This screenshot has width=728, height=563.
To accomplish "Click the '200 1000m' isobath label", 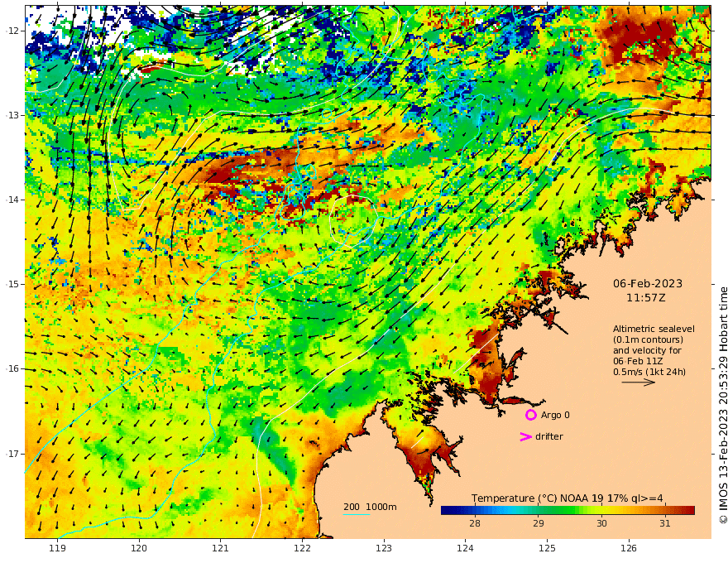I will [370, 507].
